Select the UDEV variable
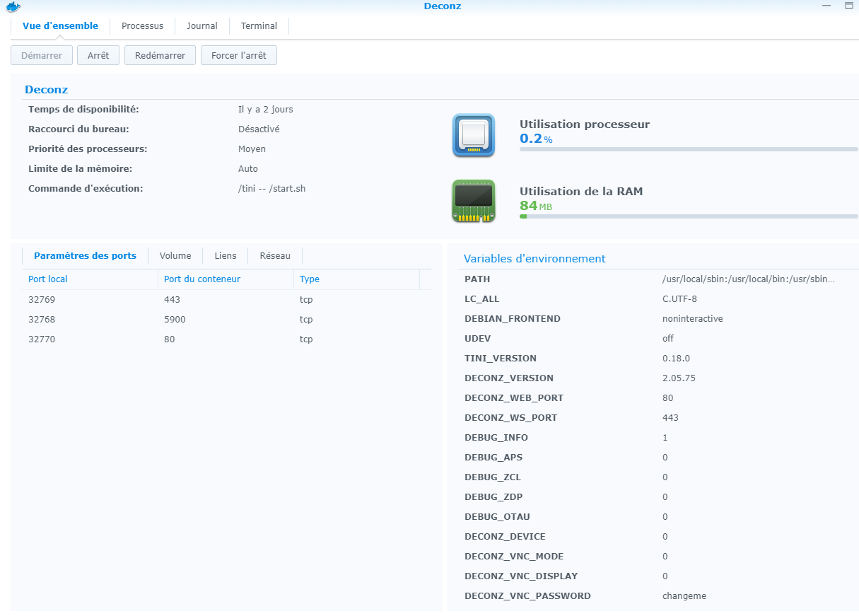The image size is (859, 616). 477,339
